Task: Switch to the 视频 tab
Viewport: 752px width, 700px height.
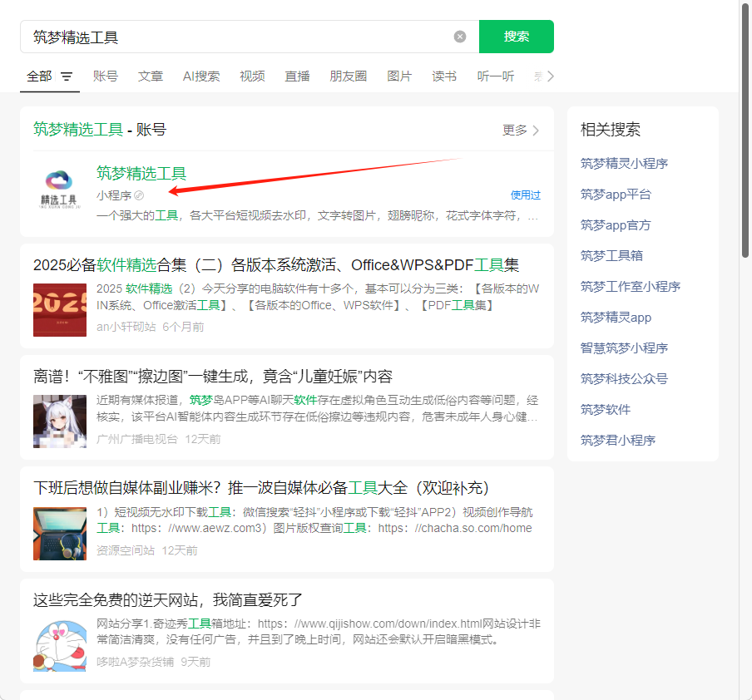Action: point(252,76)
